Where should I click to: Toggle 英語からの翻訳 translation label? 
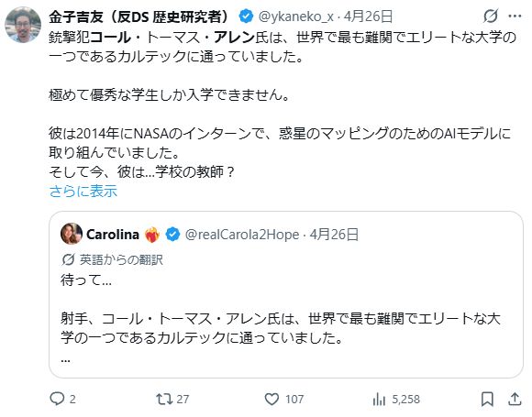(112, 259)
